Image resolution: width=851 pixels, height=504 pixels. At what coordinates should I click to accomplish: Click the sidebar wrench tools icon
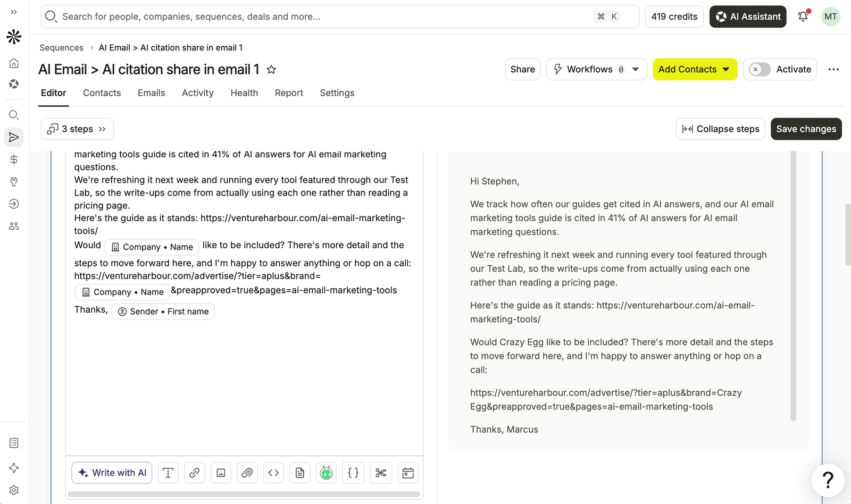coord(14,182)
